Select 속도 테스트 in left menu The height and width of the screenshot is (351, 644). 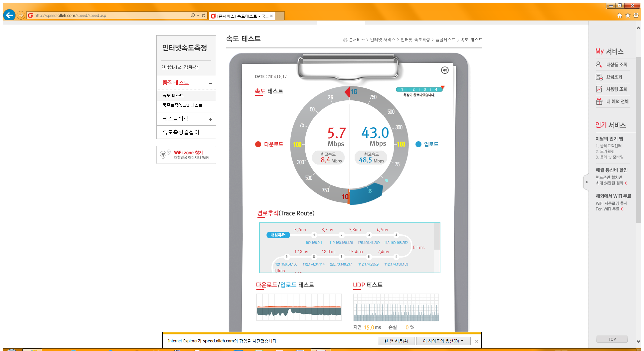click(x=173, y=95)
